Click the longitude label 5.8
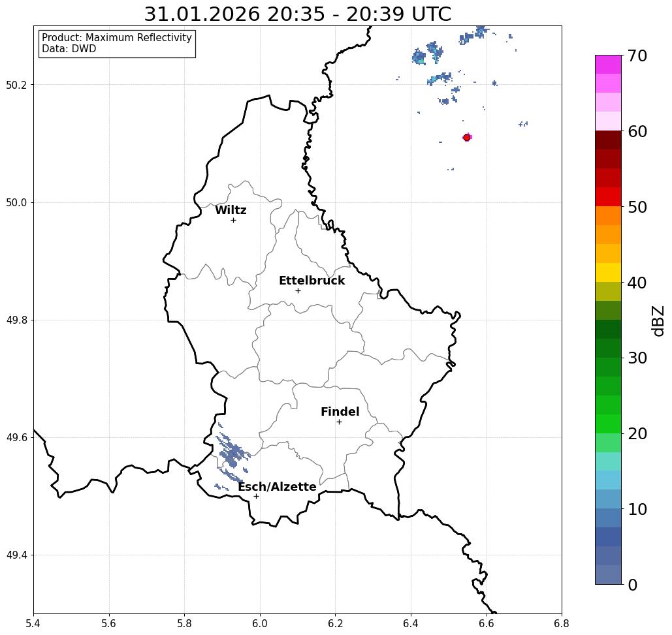 point(184,623)
